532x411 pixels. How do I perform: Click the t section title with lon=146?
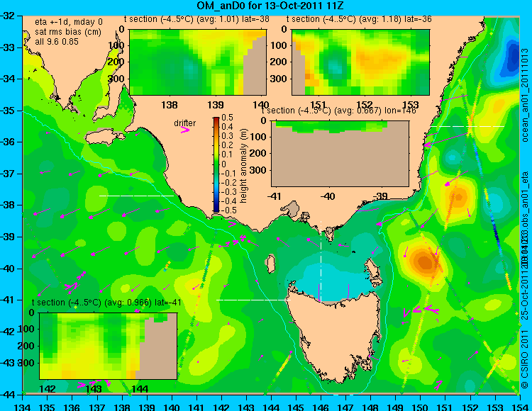pos(338,111)
